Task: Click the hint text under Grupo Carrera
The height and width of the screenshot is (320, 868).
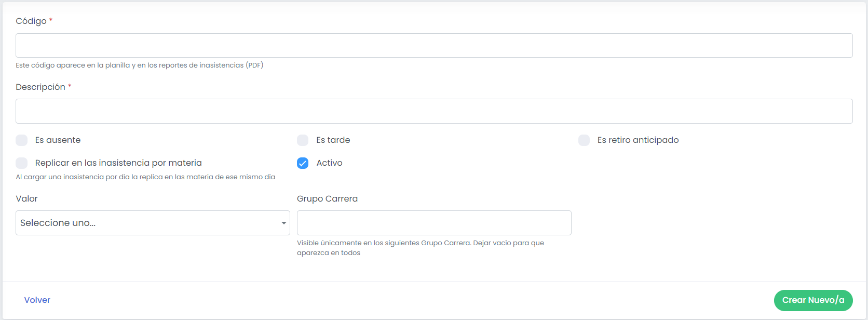Action: pyautogui.click(x=420, y=248)
